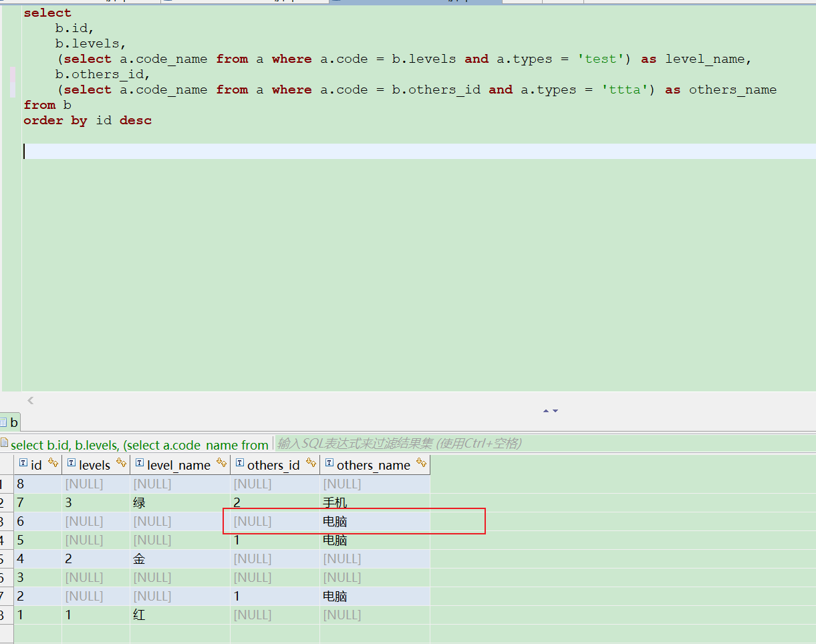Click the 'ttta' string literal in query
Image resolution: width=816 pixels, height=644 pixels.
pos(625,90)
